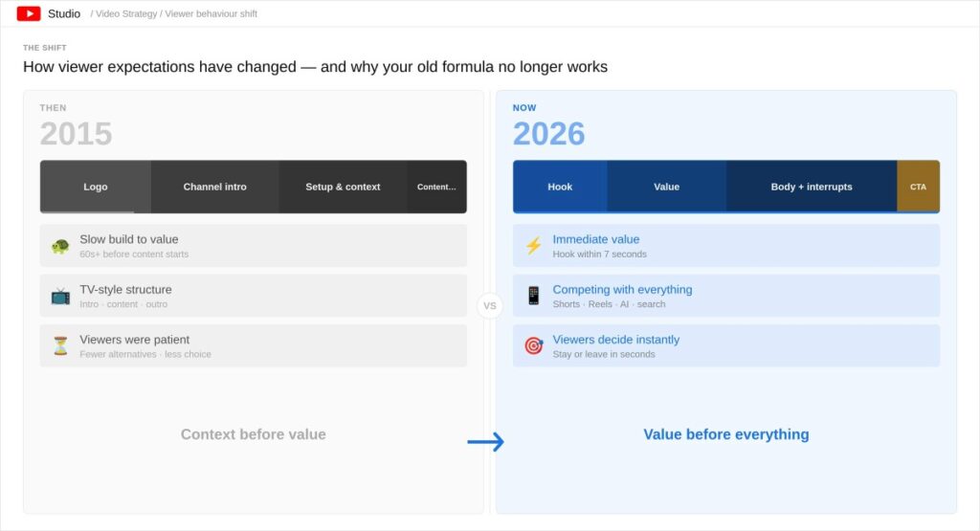980x531 pixels.
Task: Click the 'Intro · content · outro' subtitle
Action: tap(123, 304)
